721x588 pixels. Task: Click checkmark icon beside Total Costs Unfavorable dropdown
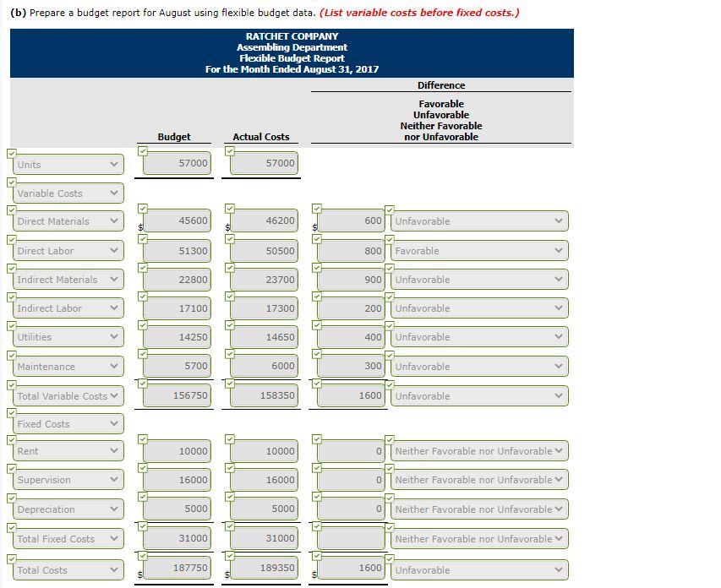(390, 559)
